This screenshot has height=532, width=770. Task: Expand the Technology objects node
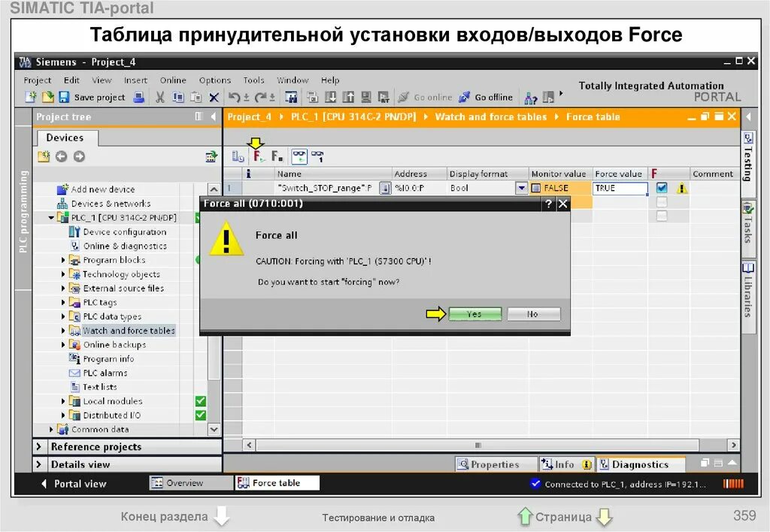pyautogui.click(x=63, y=274)
